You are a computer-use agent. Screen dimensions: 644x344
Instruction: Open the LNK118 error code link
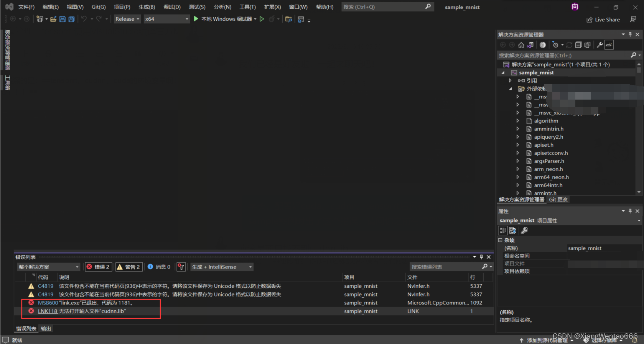pyautogui.click(x=48, y=311)
